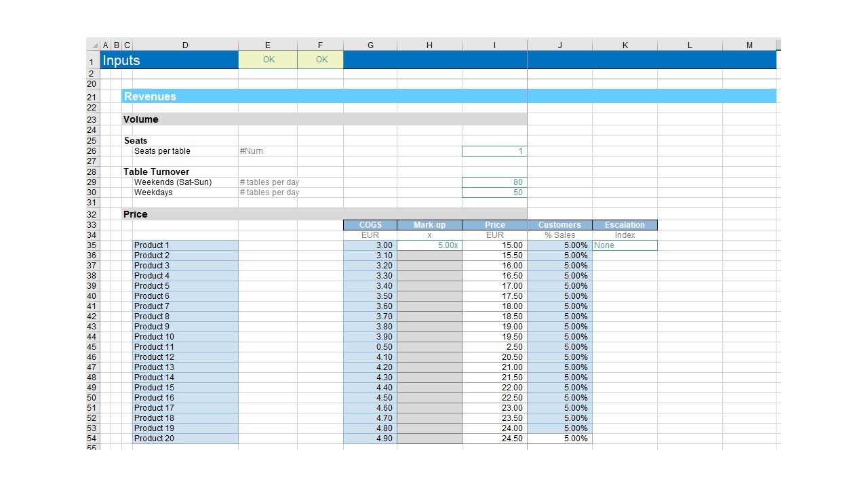The height and width of the screenshot is (488, 868).
Task: Select the Product 5 name cell
Action: click(x=185, y=286)
